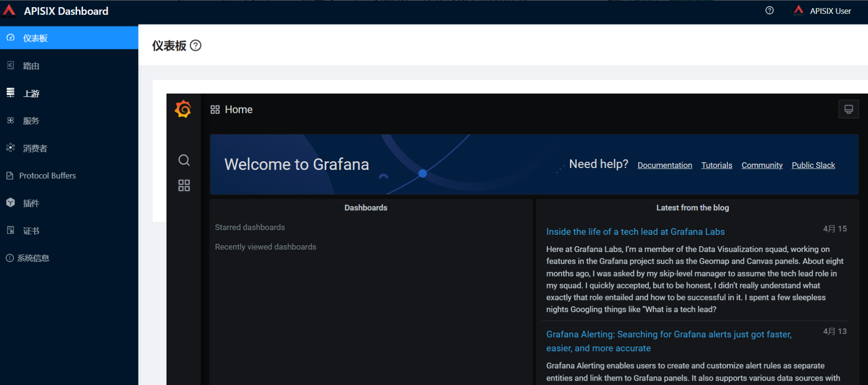Screen dimensions: 868x385
Task: Click the 'Need help?' text
Action: click(598, 164)
